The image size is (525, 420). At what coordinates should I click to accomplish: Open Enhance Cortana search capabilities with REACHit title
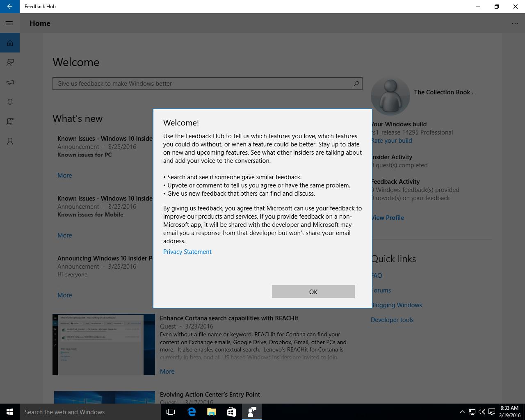pyautogui.click(x=229, y=318)
